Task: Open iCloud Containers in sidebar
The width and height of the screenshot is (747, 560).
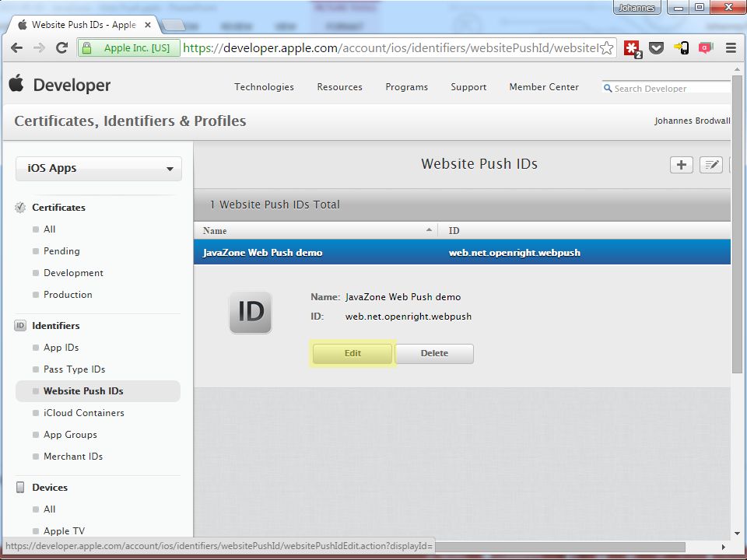Action: click(84, 413)
